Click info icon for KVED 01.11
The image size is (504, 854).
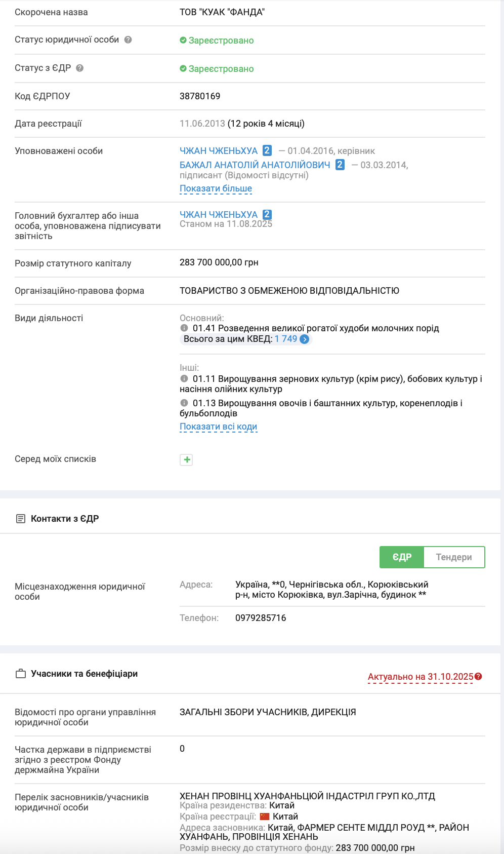click(184, 379)
